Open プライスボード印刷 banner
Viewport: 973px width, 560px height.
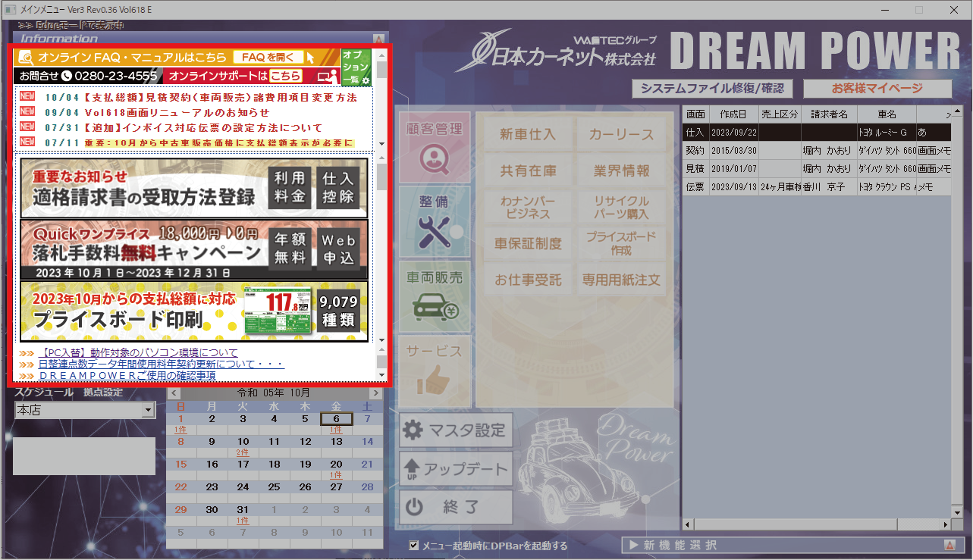point(194,311)
